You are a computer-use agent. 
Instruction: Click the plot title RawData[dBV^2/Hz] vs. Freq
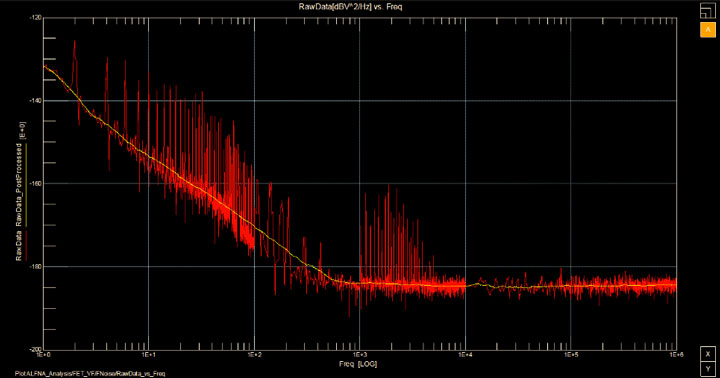(x=350, y=7)
